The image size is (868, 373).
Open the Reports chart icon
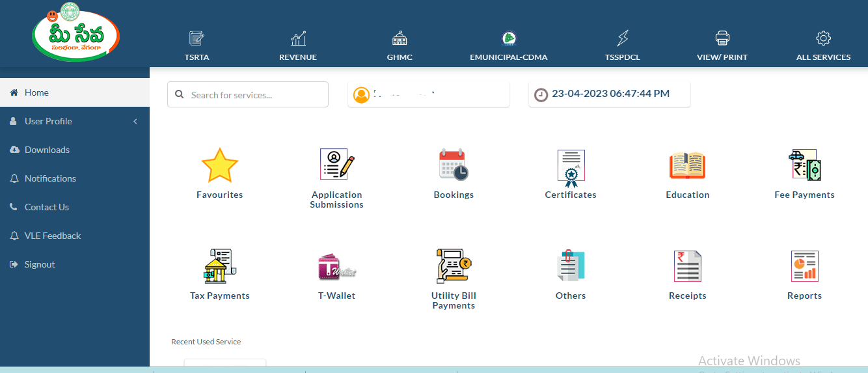pos(804,266)
